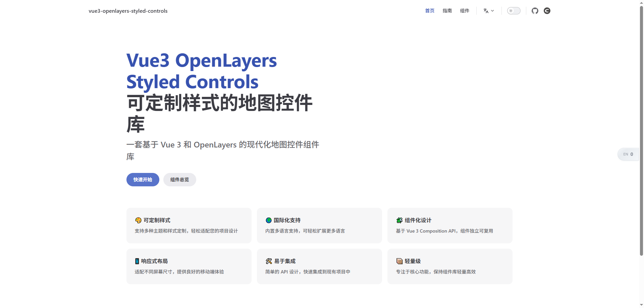Click the 快速开始 button
This screenshot has width=644, height=308.
pyautogui.click(x=143, y=180)
